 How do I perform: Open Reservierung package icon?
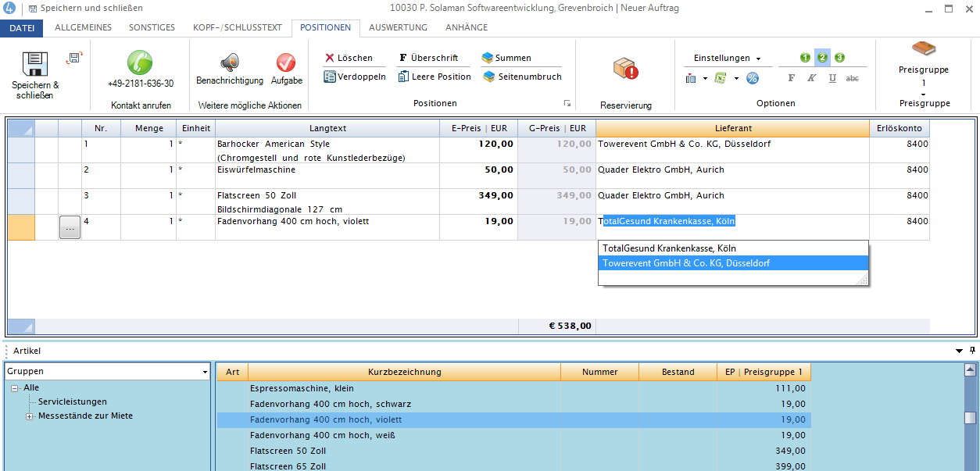tap(625, 69)
